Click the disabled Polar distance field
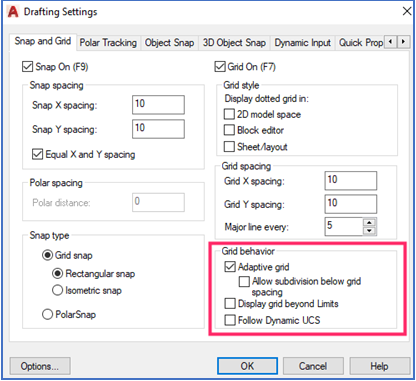The width and height of the screenshot is (416, 381). [x=158, y=202]
